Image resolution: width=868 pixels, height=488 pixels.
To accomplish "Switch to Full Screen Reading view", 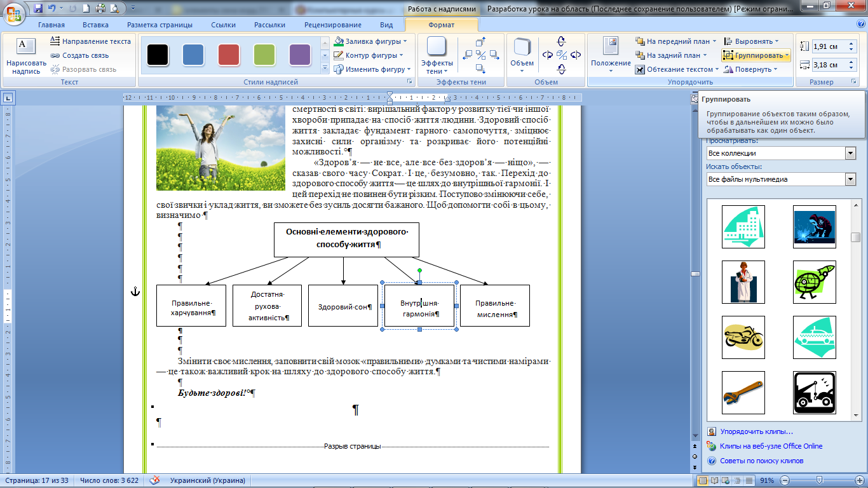I will pos(715,480).
